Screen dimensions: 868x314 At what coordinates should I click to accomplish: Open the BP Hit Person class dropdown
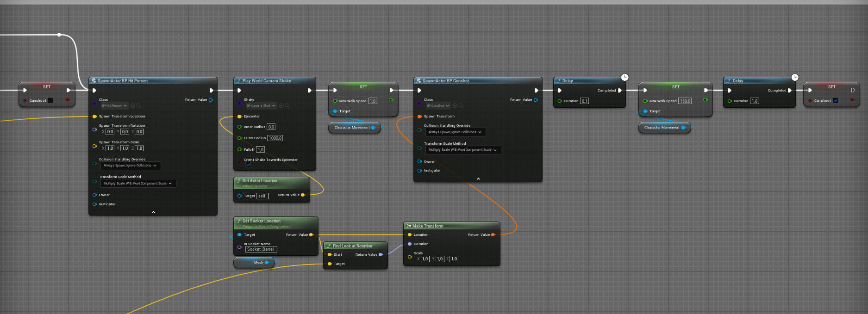114,106
